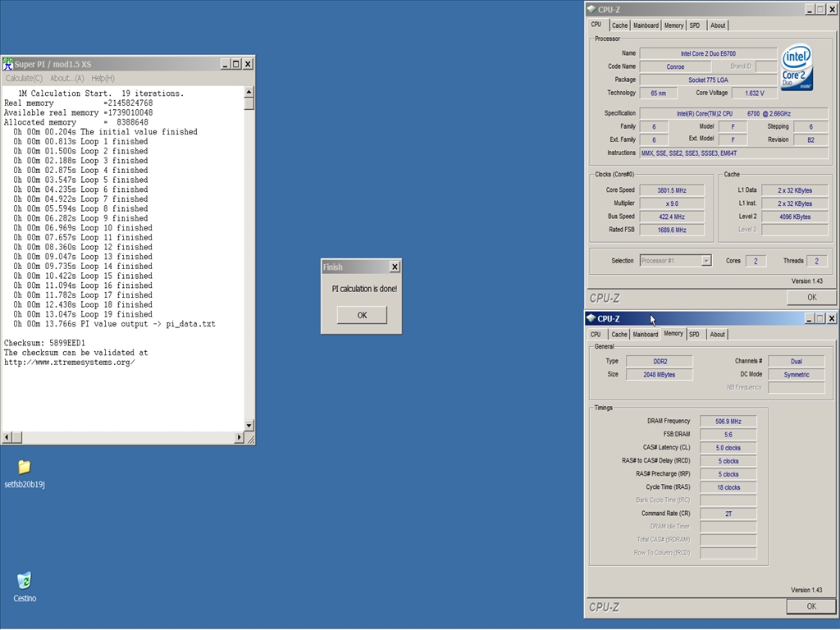Switch to Mainboard tab in top CPU-Z
The image size is (840, 630).
coord(646,25)
